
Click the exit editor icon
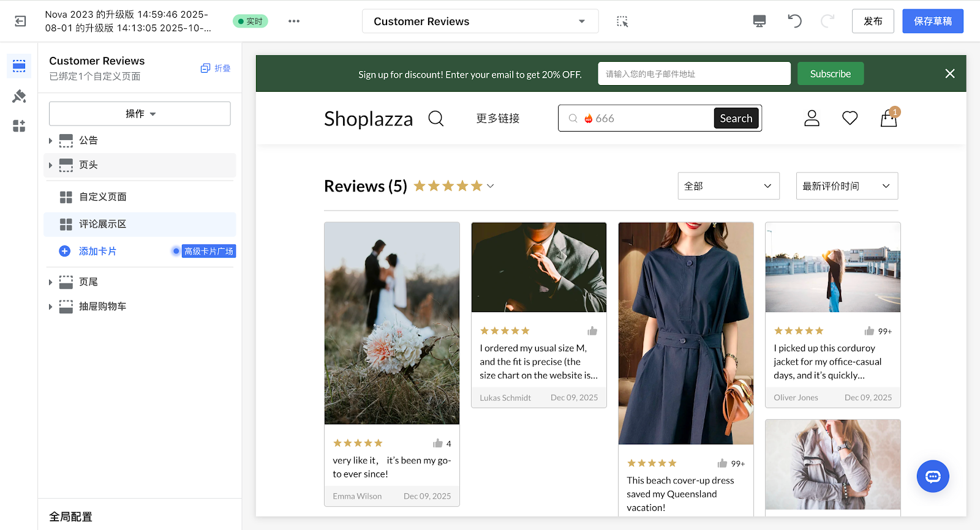point(20,21)
